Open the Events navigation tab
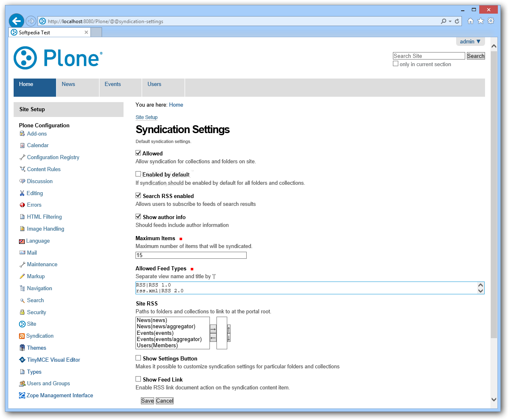The width and height of the screenshot is (509, 420). tap(121, 88)
